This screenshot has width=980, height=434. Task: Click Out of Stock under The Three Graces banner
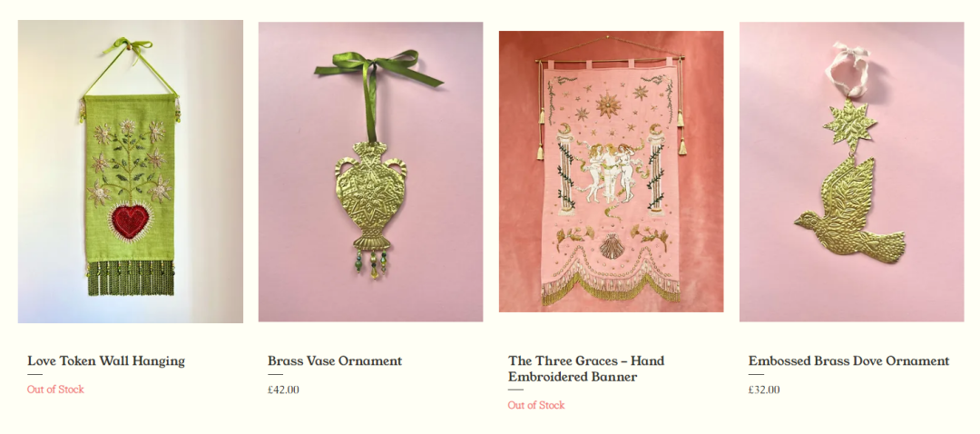[x=536, y=405]
